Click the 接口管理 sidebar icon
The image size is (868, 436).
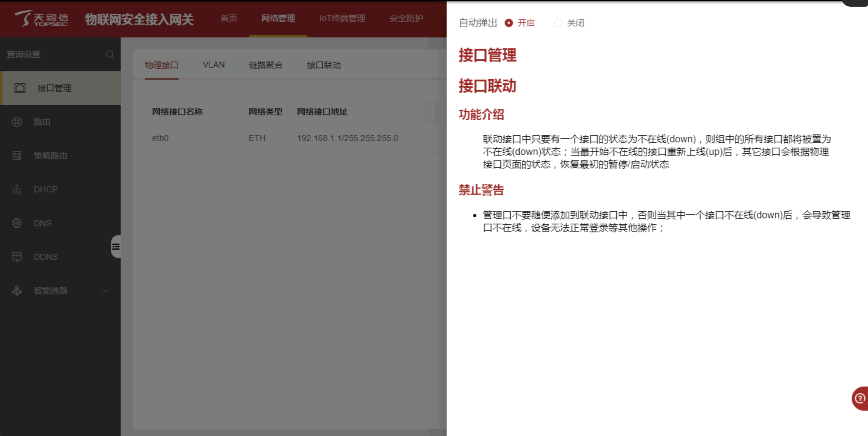click(x=20, y=88)
